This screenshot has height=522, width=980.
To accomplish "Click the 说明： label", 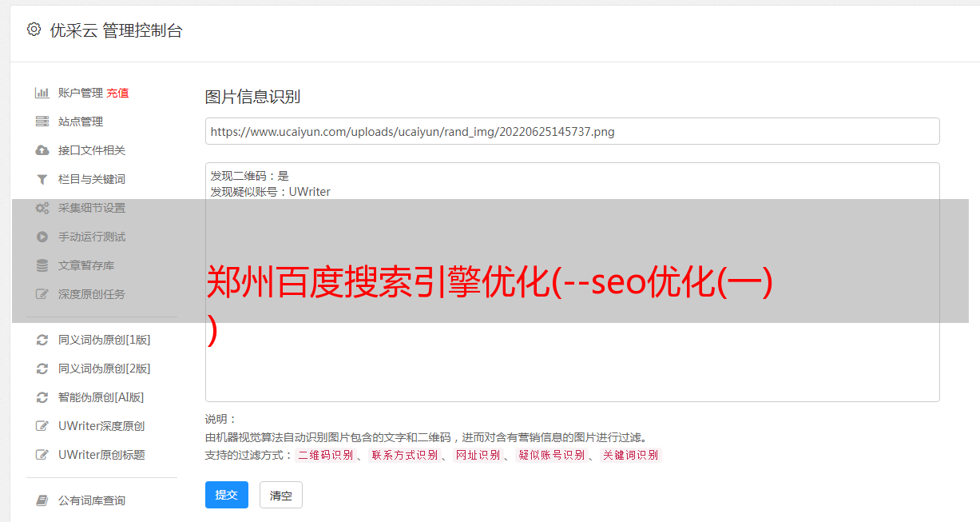I will pos(221,419).
